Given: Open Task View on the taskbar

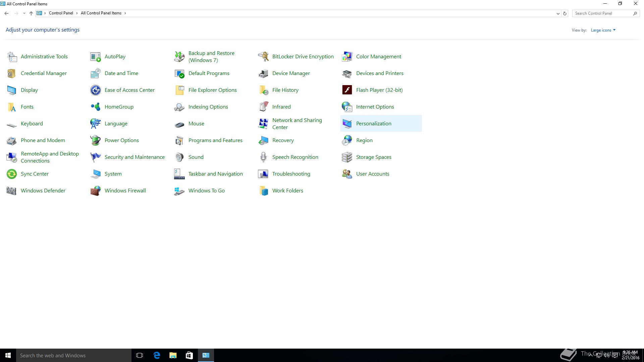Looking at the screenshot, I should 140,355.
